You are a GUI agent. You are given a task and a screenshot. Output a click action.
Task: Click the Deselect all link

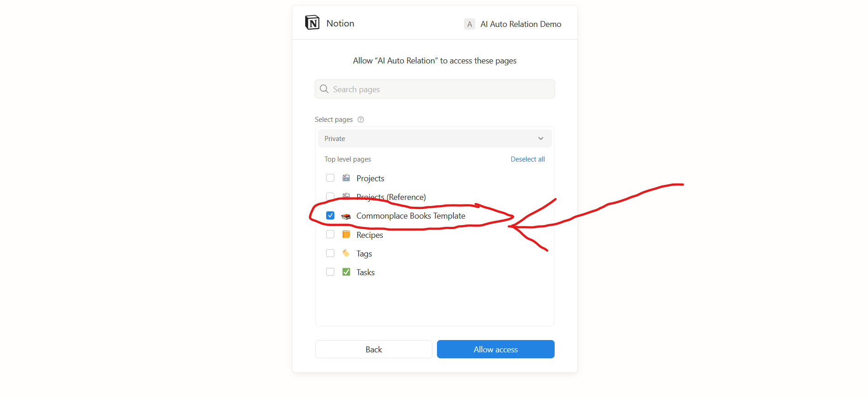(528, 159)
